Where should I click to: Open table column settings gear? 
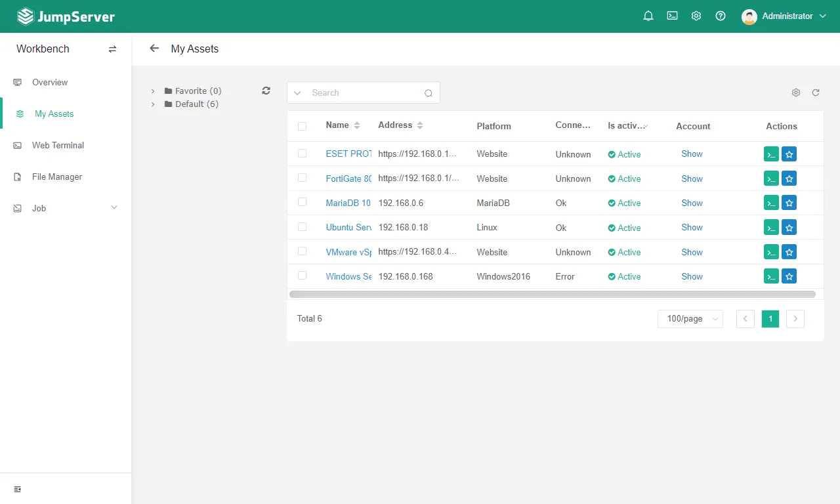coord(796,93)
